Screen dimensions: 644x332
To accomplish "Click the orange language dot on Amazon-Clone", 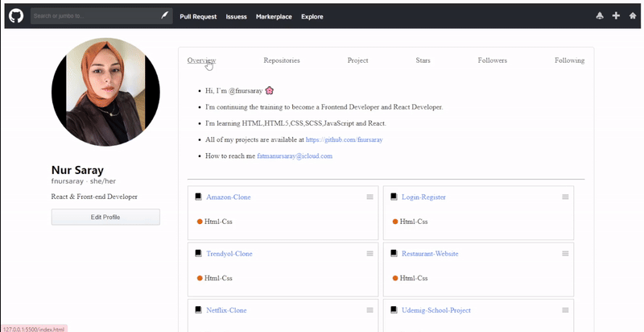I will tap(200, 222).
